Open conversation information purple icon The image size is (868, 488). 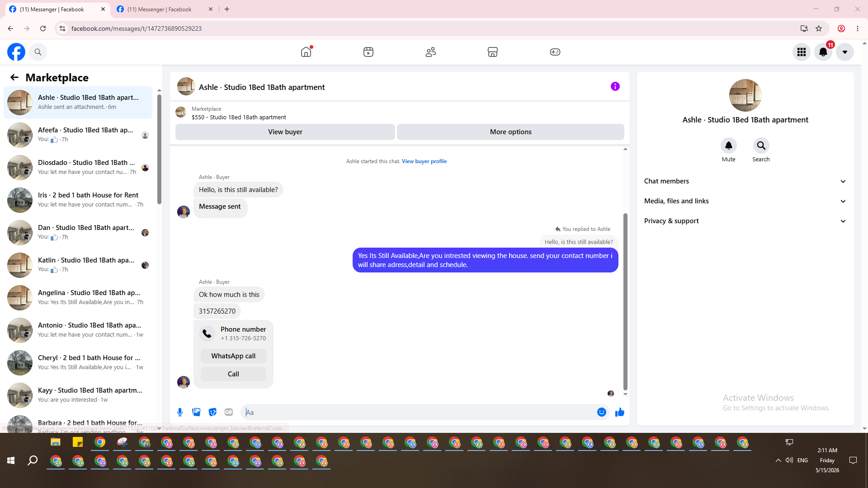[615, 86]
